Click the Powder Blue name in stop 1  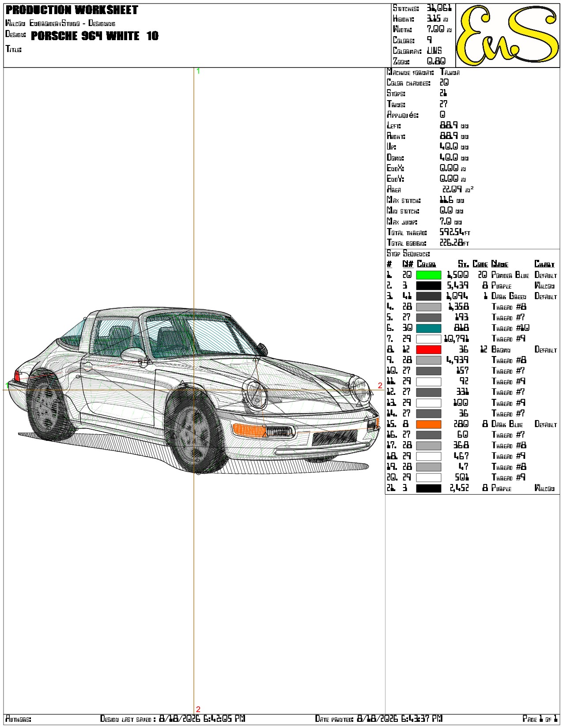(x=510, y=275)
